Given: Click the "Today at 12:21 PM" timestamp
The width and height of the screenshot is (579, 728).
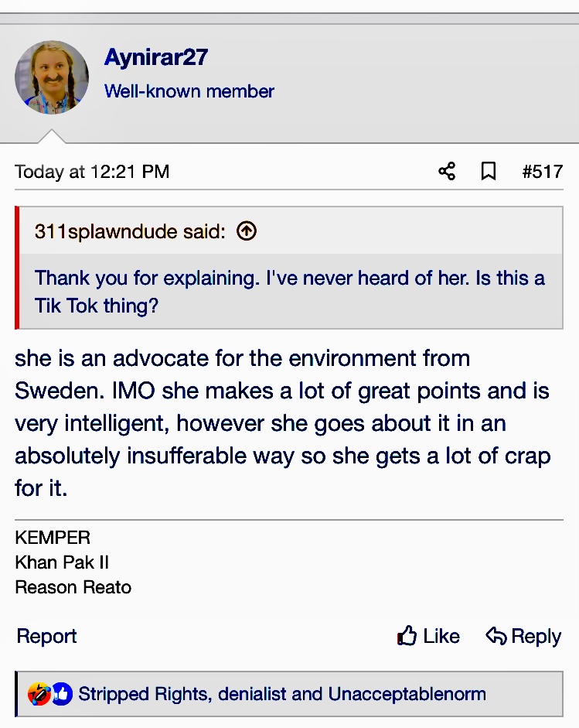Looking at the screenshot, I should click(92, 171).
